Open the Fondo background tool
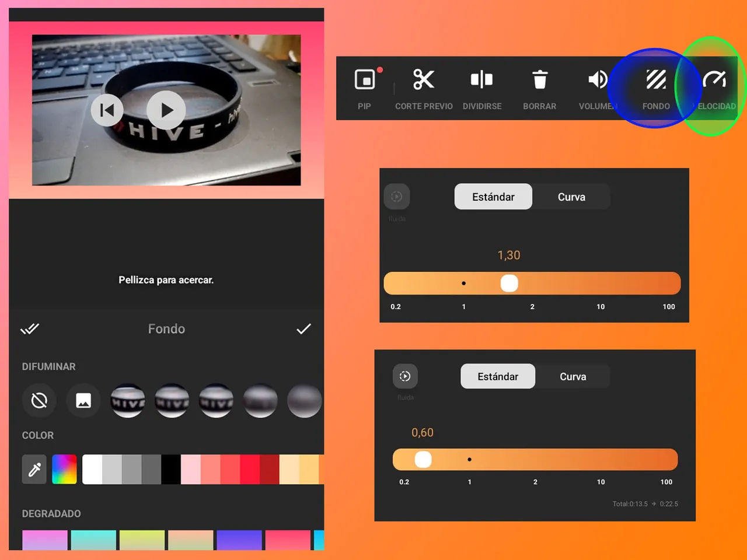 656,89
